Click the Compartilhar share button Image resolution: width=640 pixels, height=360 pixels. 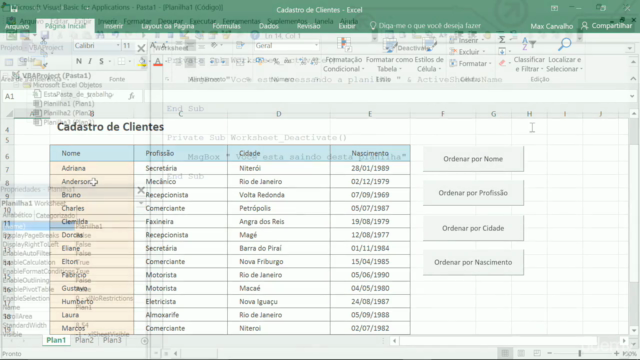click(x=606, y=26)
